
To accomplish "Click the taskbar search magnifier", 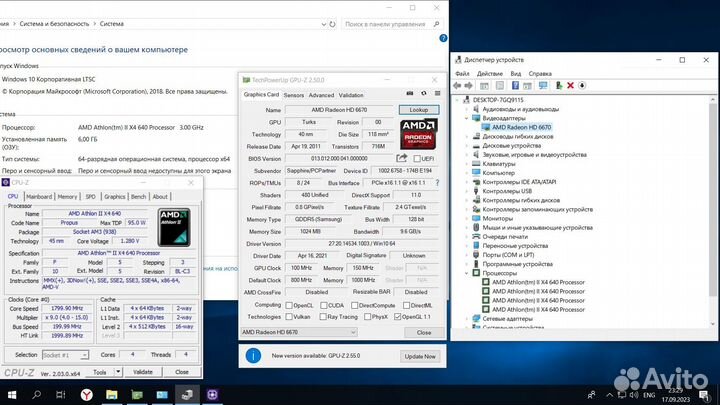I will (x=36, y=395).
